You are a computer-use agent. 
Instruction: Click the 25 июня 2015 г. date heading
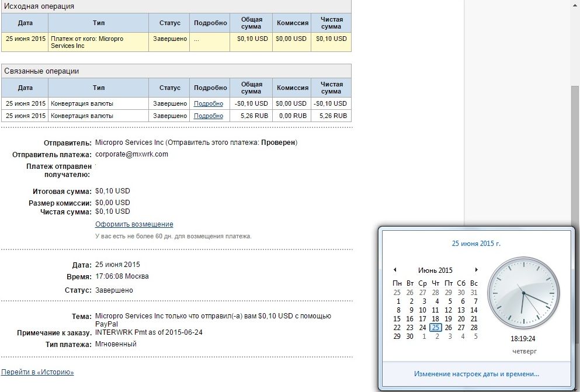click(x=476, y=244)
